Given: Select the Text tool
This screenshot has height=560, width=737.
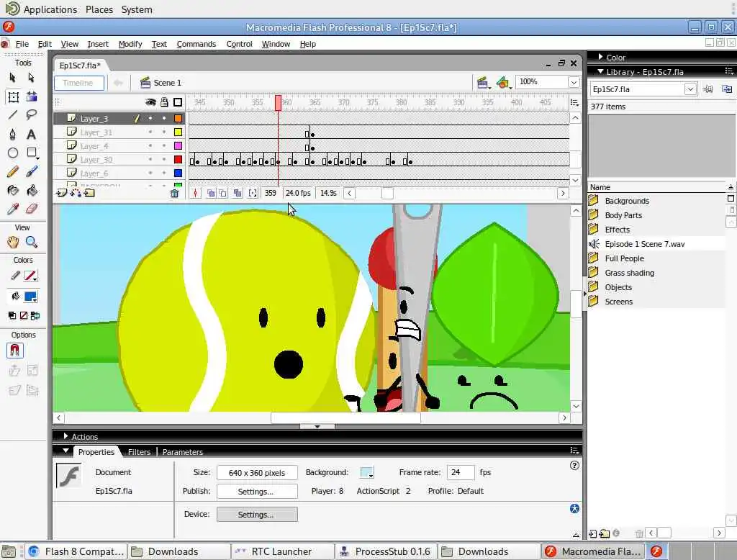Looking at the screenshot, I should click(x=31, y=135).
